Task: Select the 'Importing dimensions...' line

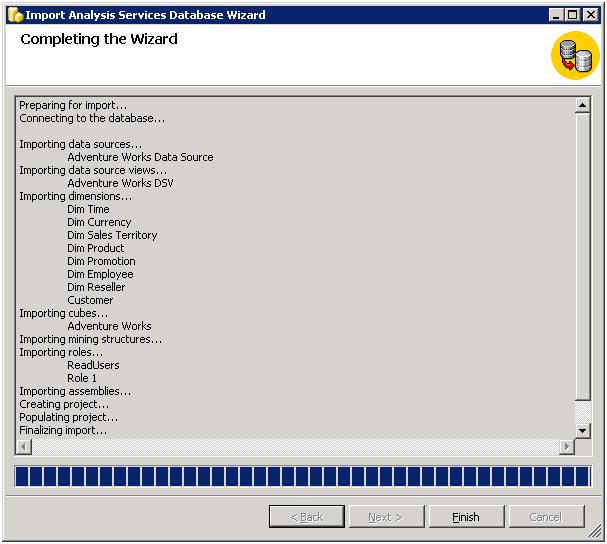Action: click(x=75, y=196)
